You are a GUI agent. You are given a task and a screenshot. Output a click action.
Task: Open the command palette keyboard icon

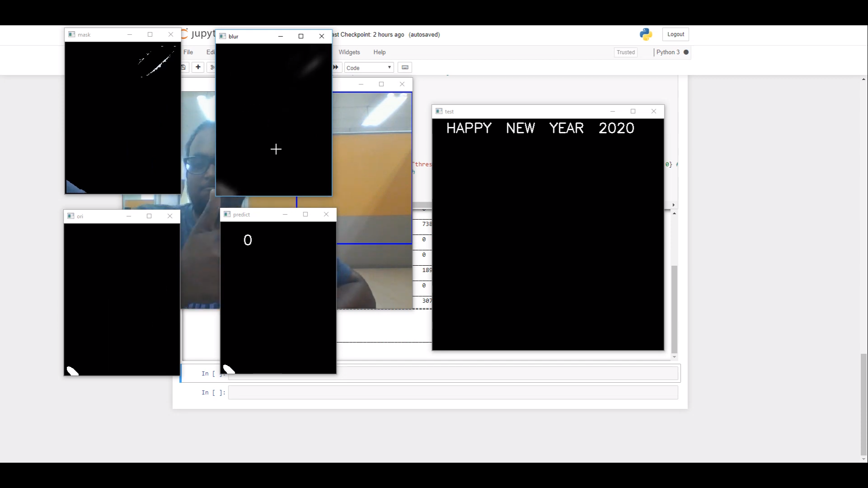[x=405, y=67]
